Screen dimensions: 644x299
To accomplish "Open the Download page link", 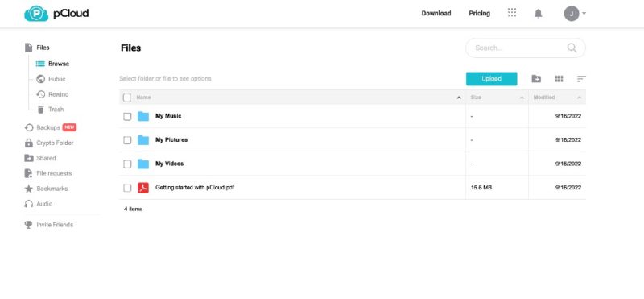I will click(436, 13).
